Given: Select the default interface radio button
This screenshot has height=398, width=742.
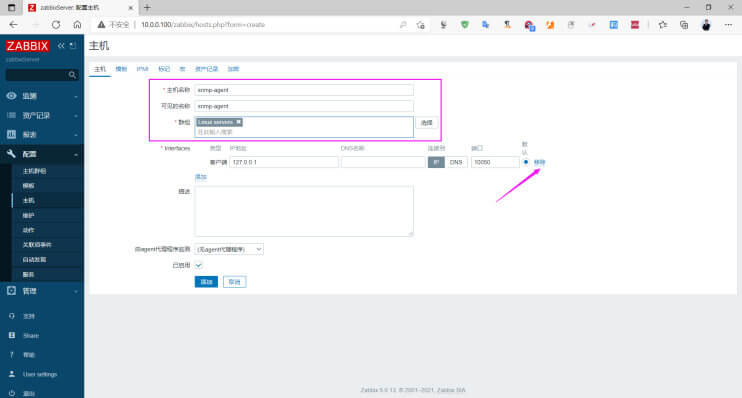Looking at the screenshot, I should point(526,162).
